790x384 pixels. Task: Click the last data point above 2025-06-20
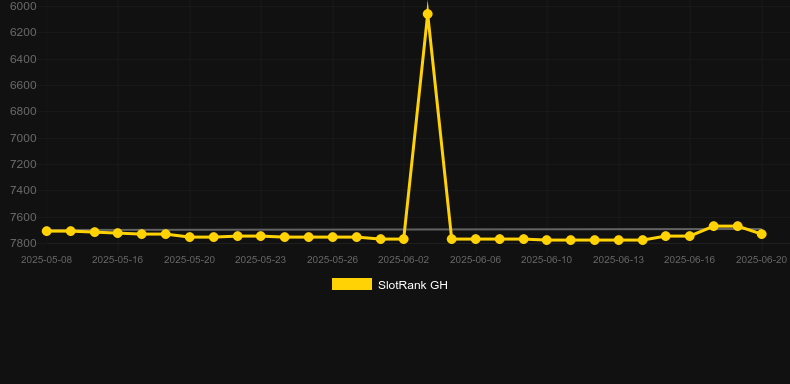point(761,234)
